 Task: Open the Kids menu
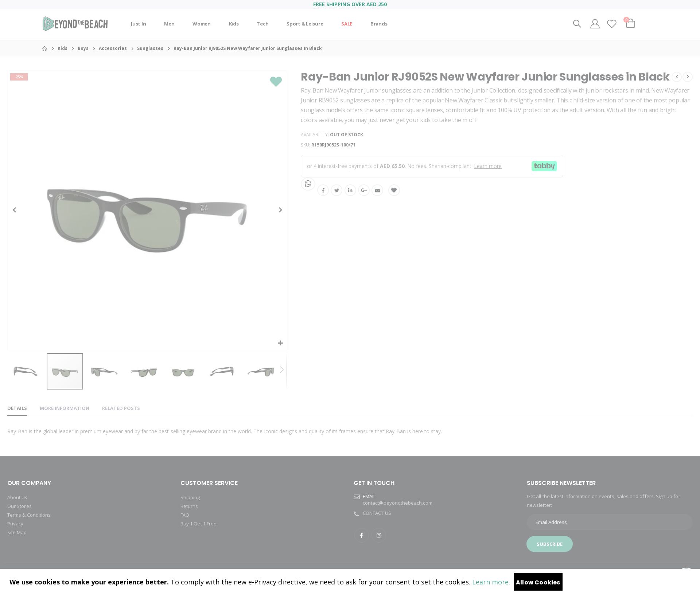coord(234,24)
